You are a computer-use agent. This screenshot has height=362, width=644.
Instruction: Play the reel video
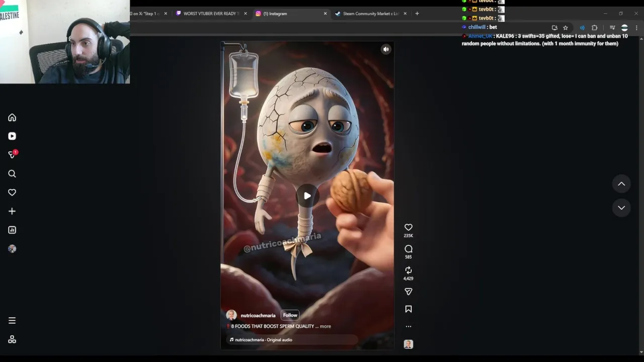pyautogui.click(x=307, y=196)
